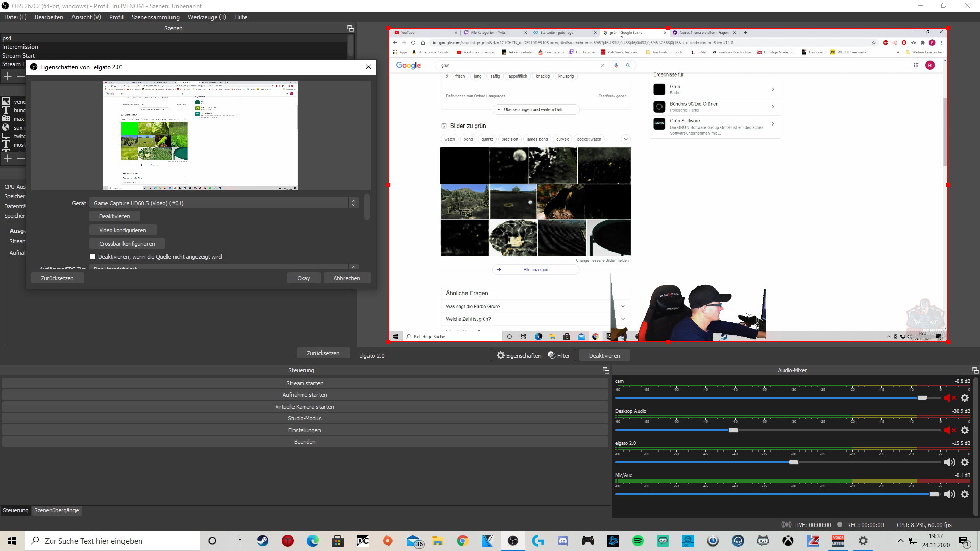Pop out the Szenen dock
980x551 pixels.
pos(350,29)
